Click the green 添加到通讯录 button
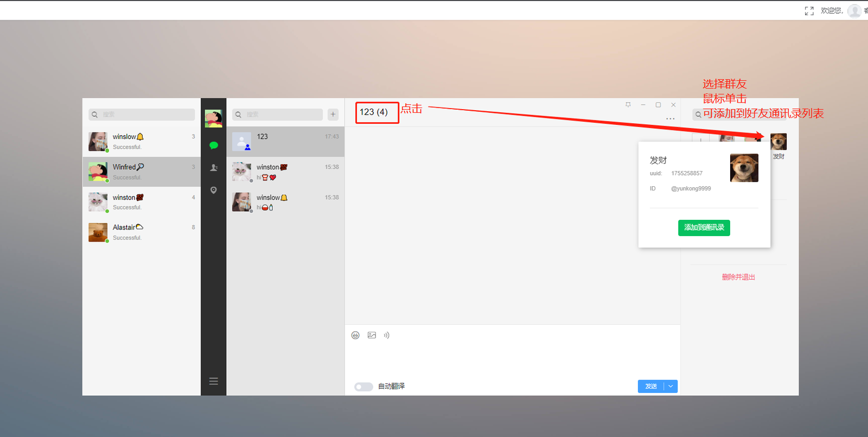Viewport: 868px width, 437px height. (x=704, y=228)
